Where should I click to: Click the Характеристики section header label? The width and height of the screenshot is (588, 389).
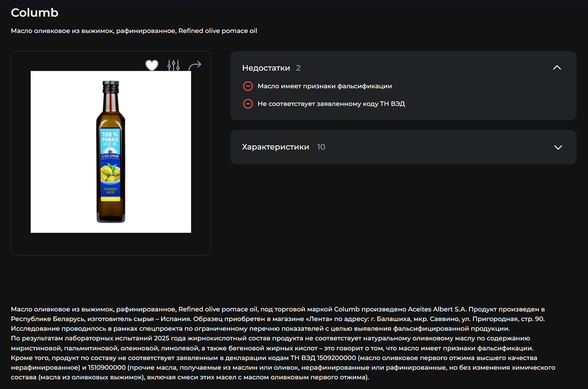pos(275,147)
